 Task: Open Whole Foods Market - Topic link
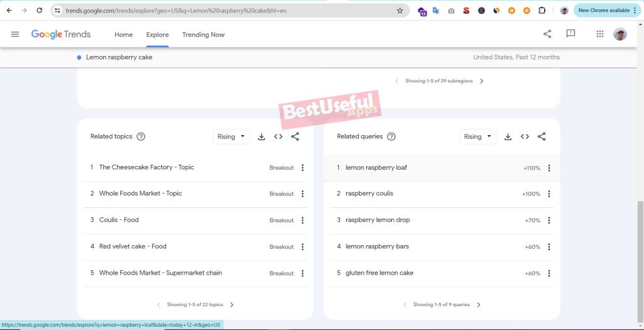140,194
